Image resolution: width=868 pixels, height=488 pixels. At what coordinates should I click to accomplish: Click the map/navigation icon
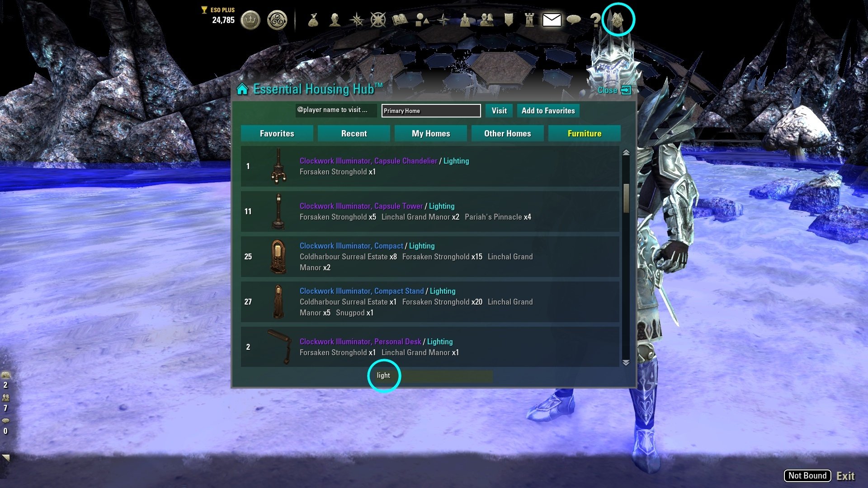pyautogui.click(x=378, y=20)
